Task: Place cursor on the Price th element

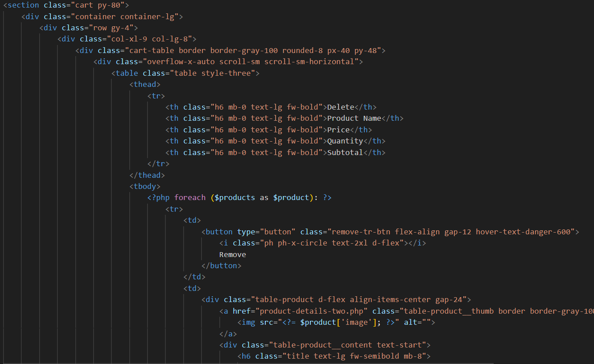Action: pyautogui.click(x=338, y=129)
